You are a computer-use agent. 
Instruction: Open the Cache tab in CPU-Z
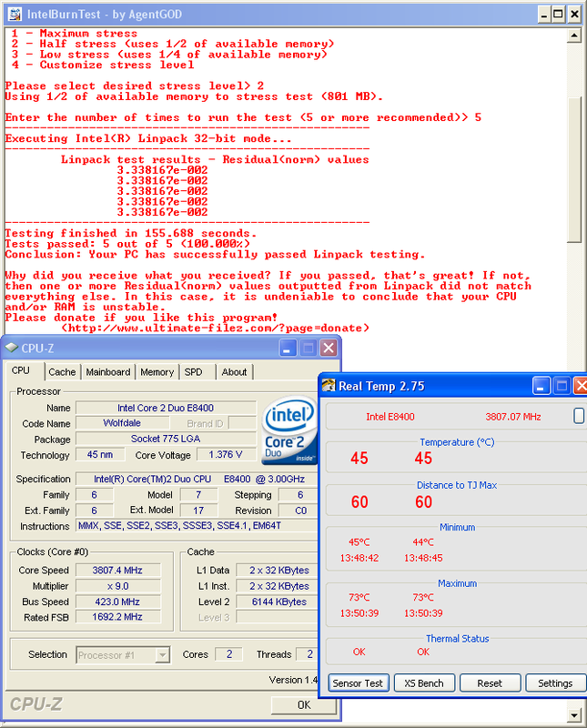62,372
